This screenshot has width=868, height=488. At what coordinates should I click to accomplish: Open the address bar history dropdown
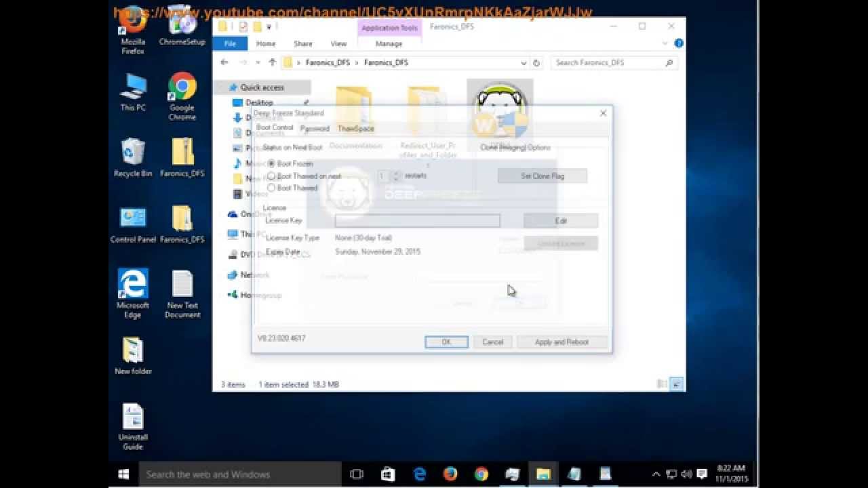pyautogui.click(x=523, y=62)
